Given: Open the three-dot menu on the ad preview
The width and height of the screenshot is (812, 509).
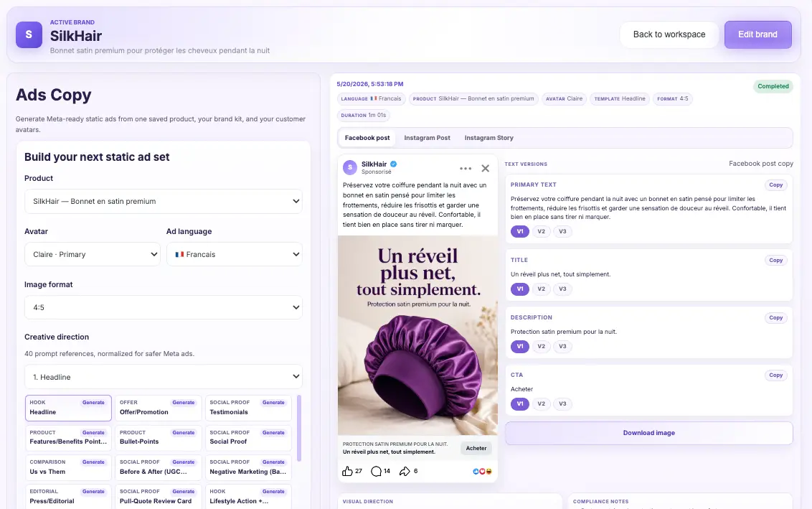Looking at the screenshot, I should click(x=466, y=169).
